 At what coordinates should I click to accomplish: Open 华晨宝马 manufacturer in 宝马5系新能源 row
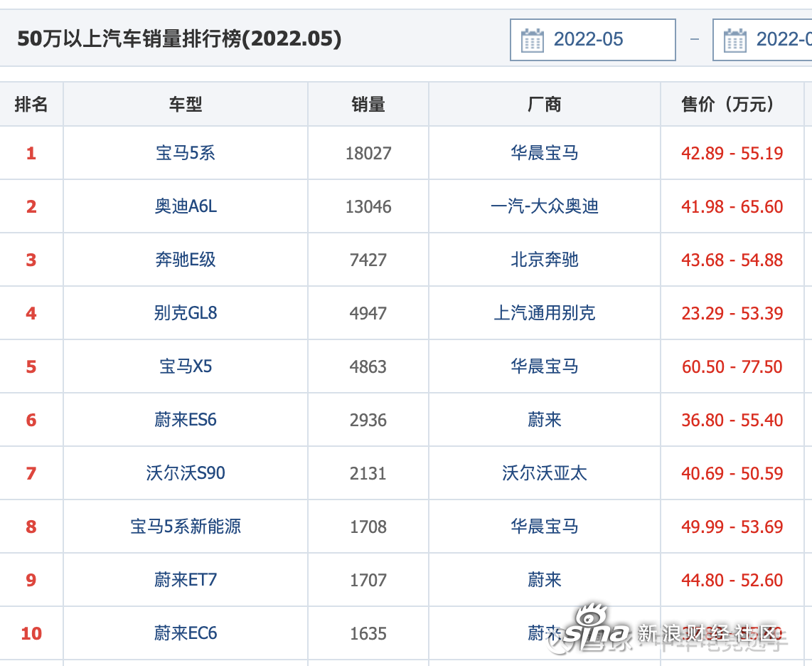[544, 527]
